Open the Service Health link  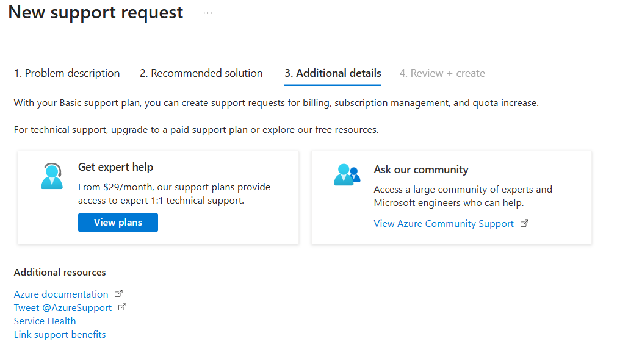(45, 321)
